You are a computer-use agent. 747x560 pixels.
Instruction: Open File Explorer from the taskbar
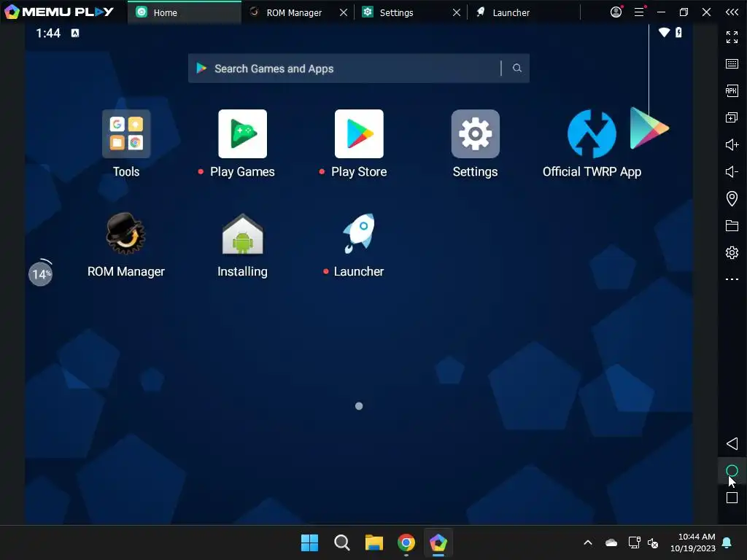374,542
